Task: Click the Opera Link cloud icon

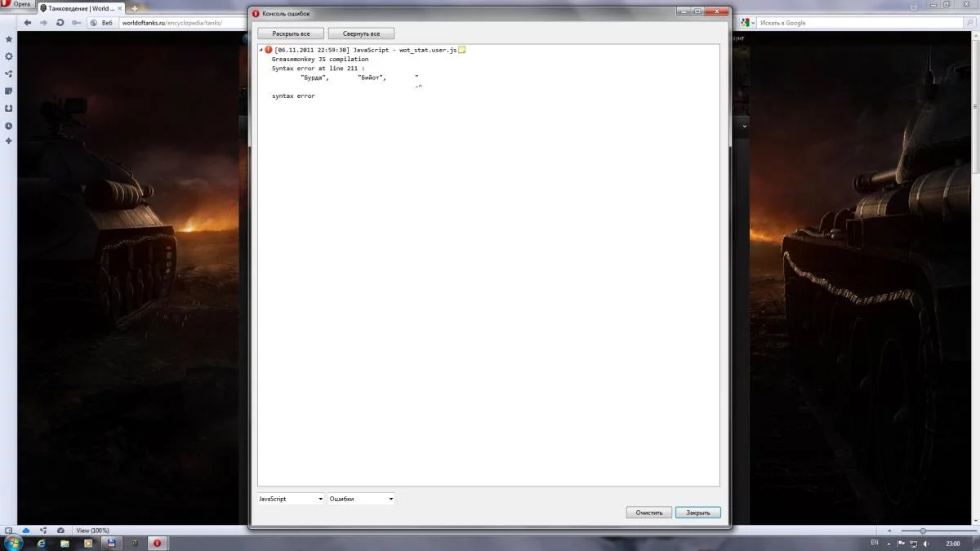Action: point(26,531)
